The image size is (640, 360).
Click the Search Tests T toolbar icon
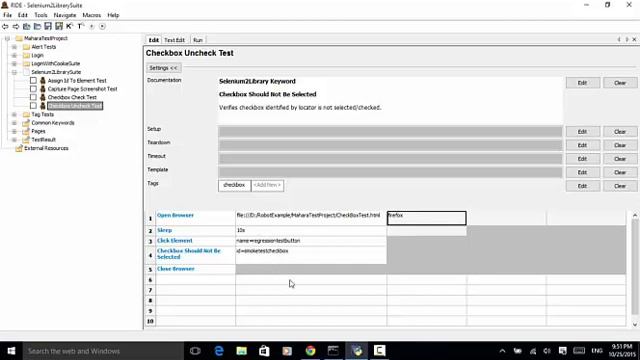(x=80, y=26)
